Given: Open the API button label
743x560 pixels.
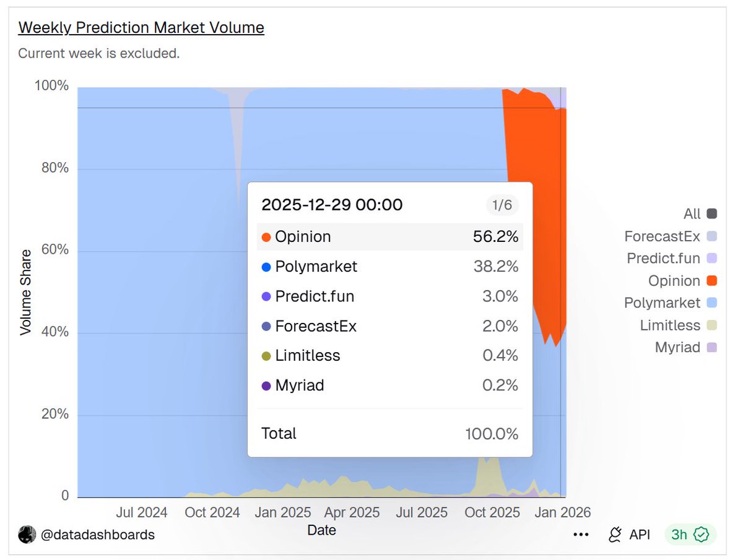Looking at the screenshot, I should (640, 535).
